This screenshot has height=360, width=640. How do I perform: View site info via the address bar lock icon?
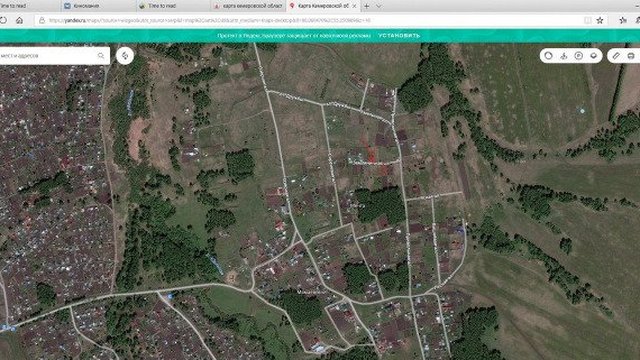click(x=42, y=20)
